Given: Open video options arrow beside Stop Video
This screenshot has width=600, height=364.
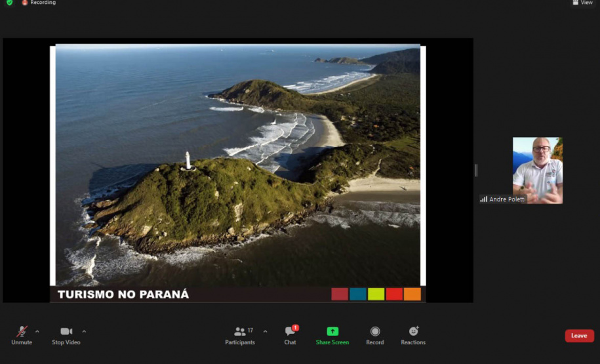Looking at the screenshot, I should coord(84,331).
